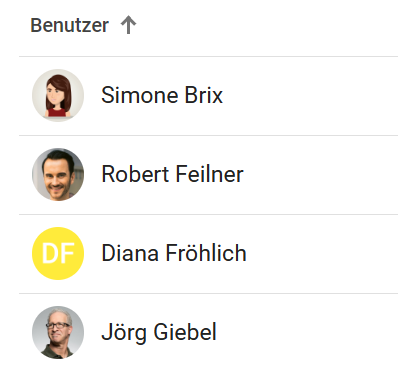Click the surname Brix in first row
The image size is (398, 377).
click(x=204, y=95)
